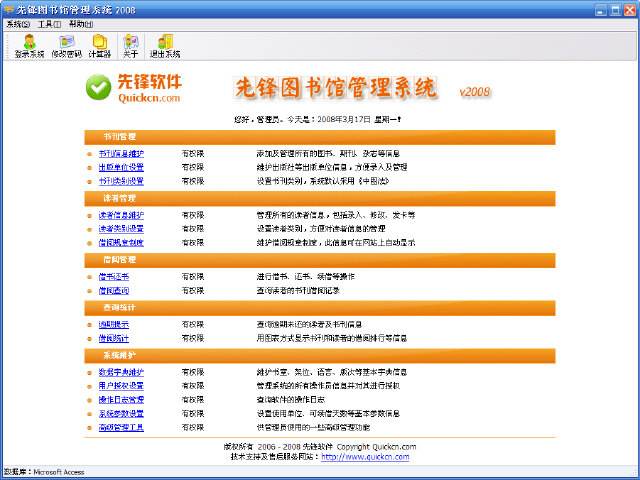Click the window title bar text
The height and width of the screenshot is (480, 640).
tap(76, 10)
